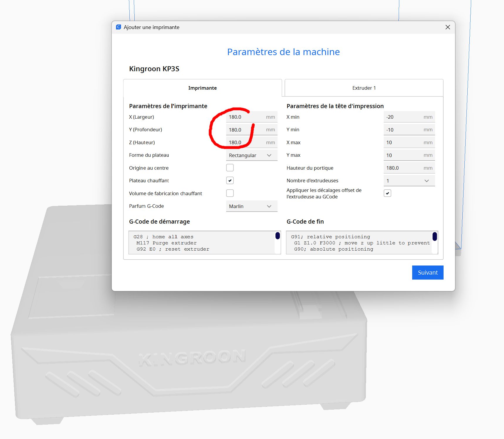Open the Parfum G-Code dropdown

(252, 206)
